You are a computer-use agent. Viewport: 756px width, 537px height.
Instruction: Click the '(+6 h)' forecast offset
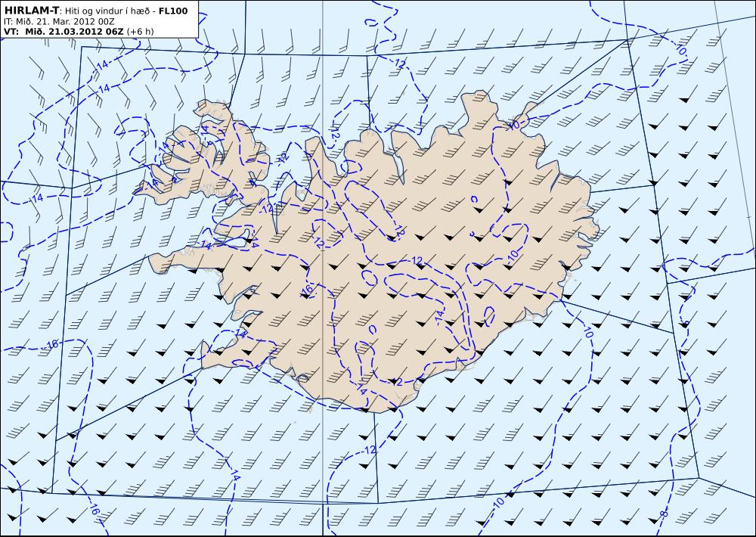coord(141,31)
